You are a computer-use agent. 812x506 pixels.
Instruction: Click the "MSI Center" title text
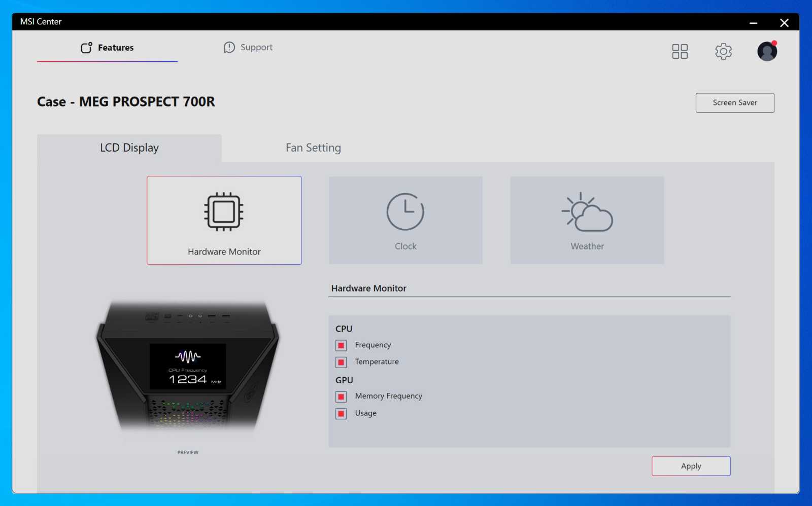(x=41, y=22)
